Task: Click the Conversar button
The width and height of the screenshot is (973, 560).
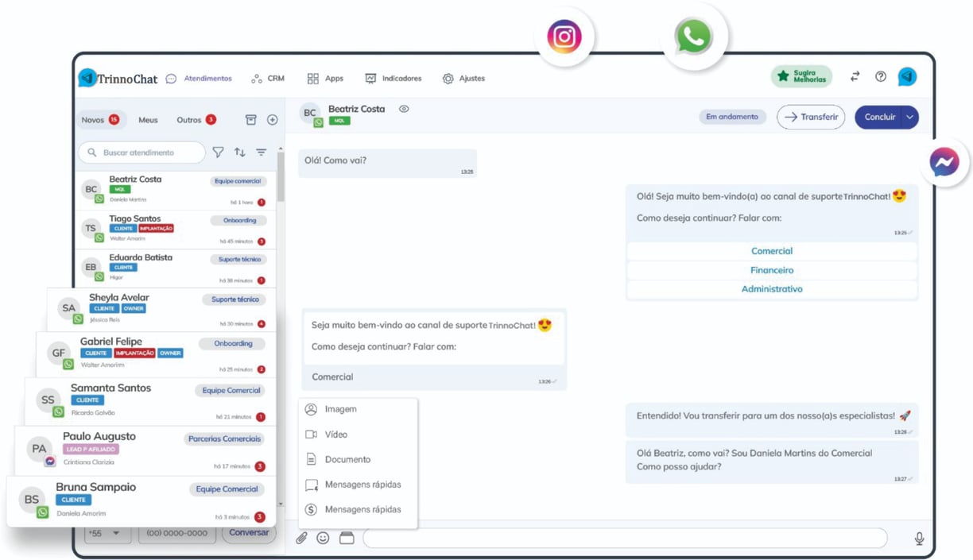Action: [x=249, y=533]
